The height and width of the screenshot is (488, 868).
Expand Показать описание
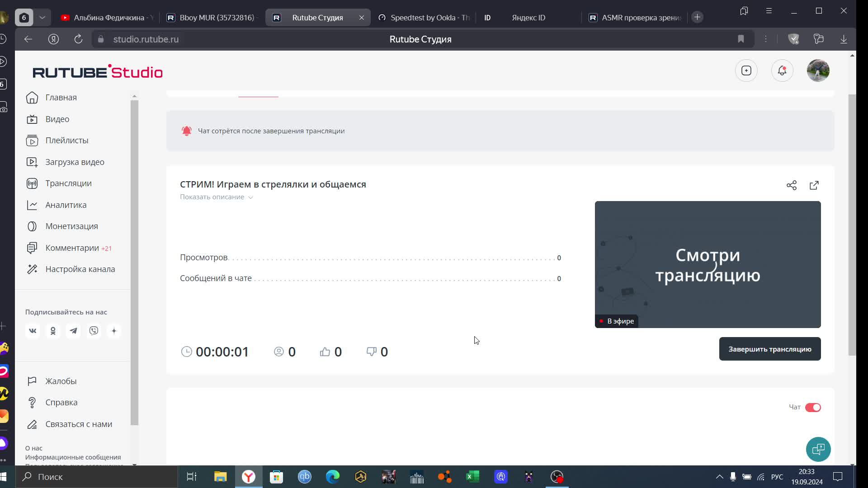tap(217, 197)
